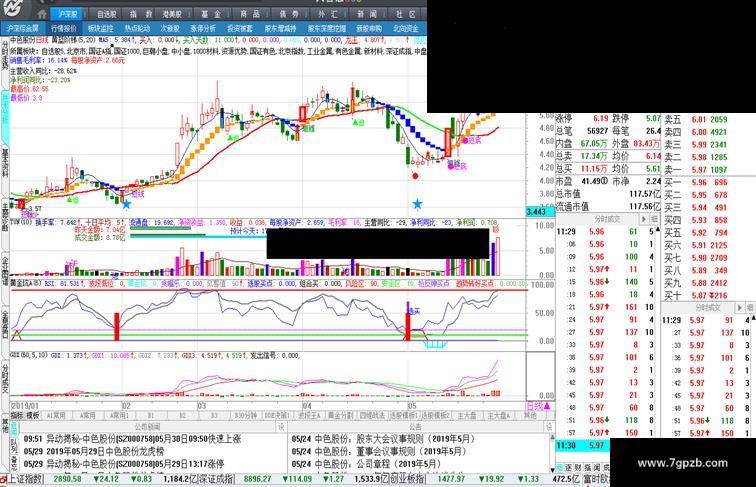Screen dimensions: 756x487
Task: Open the 新闻 main tab
Action: pyautogui.click(x=367, y=14)
